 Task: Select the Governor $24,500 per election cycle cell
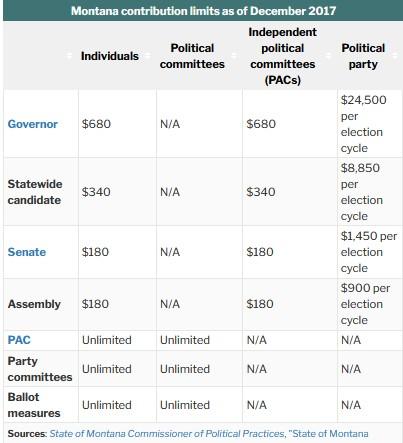click(370, 124)
